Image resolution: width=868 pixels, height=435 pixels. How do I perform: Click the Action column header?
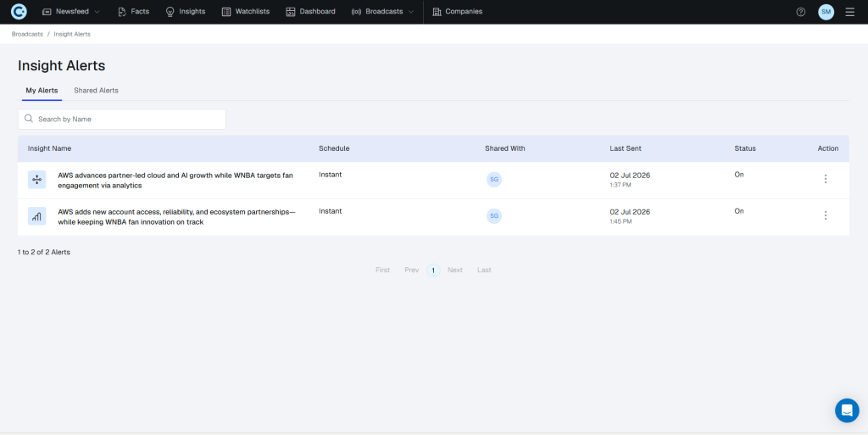click(828, 148)
